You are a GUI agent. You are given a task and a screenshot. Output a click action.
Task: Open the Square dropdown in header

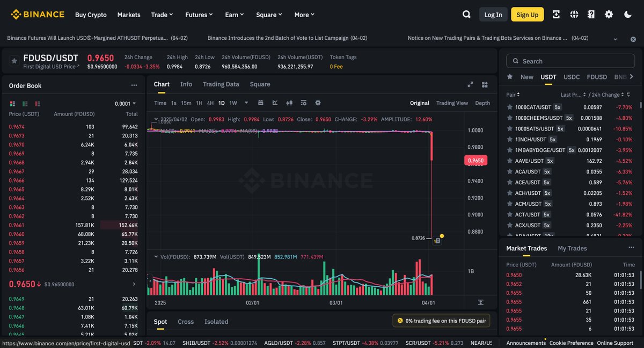click(269, 15)
